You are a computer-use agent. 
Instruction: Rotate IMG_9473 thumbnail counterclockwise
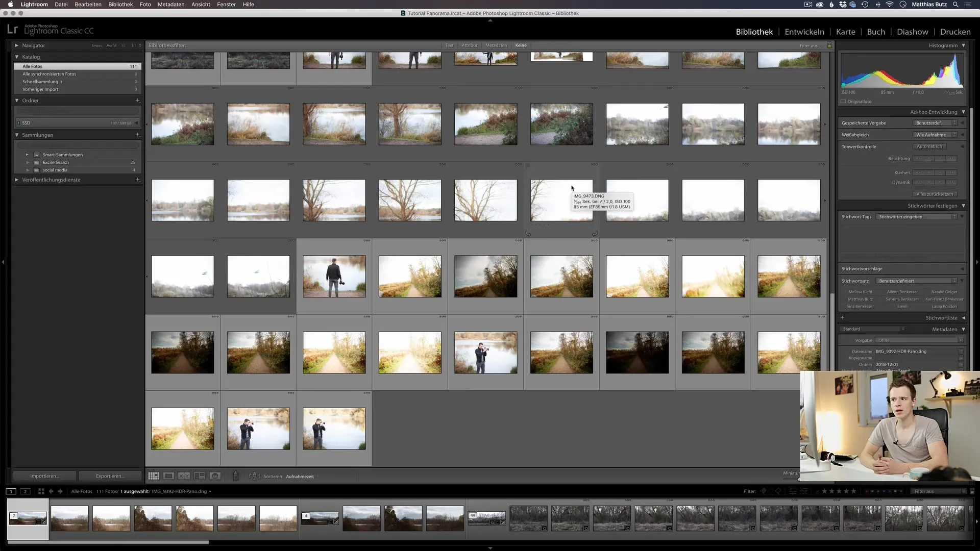(528, 234)
